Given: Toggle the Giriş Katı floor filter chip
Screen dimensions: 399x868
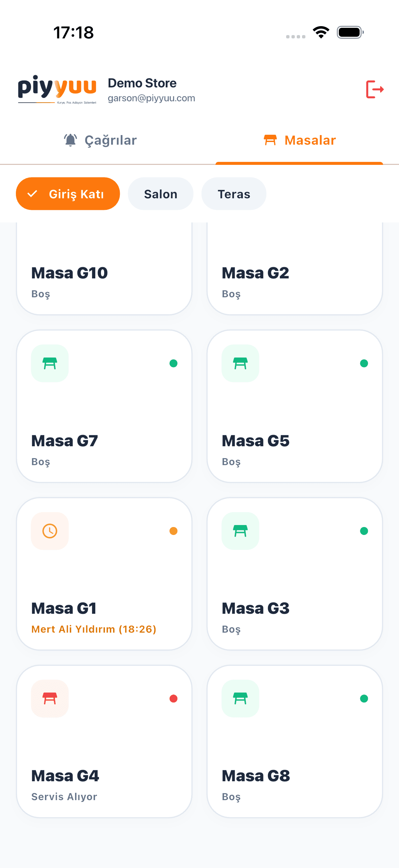Looking at the screenshot, I should coord(68,194).
